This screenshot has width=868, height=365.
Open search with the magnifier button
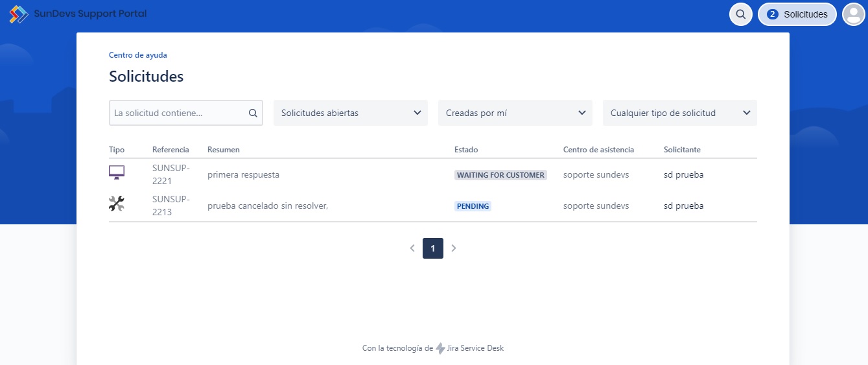point(740,14)
